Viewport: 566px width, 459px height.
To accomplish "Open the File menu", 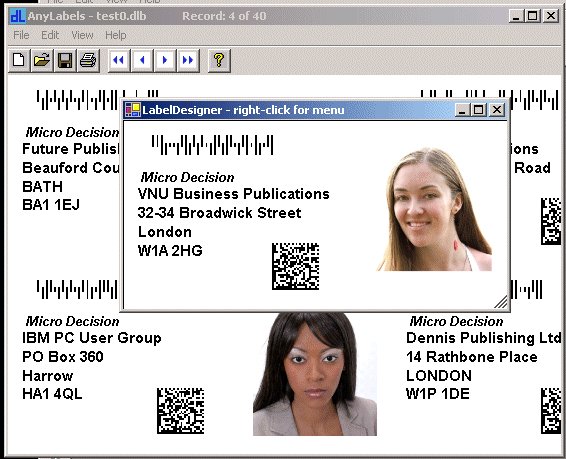I will pos(21,35).
